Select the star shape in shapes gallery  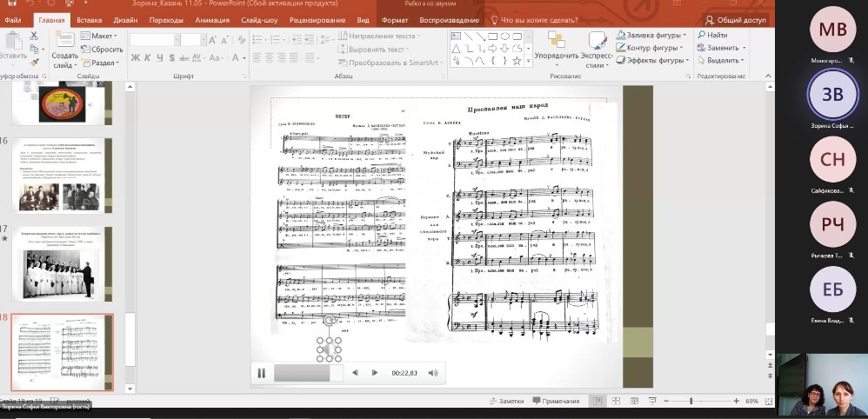point(517,62)
